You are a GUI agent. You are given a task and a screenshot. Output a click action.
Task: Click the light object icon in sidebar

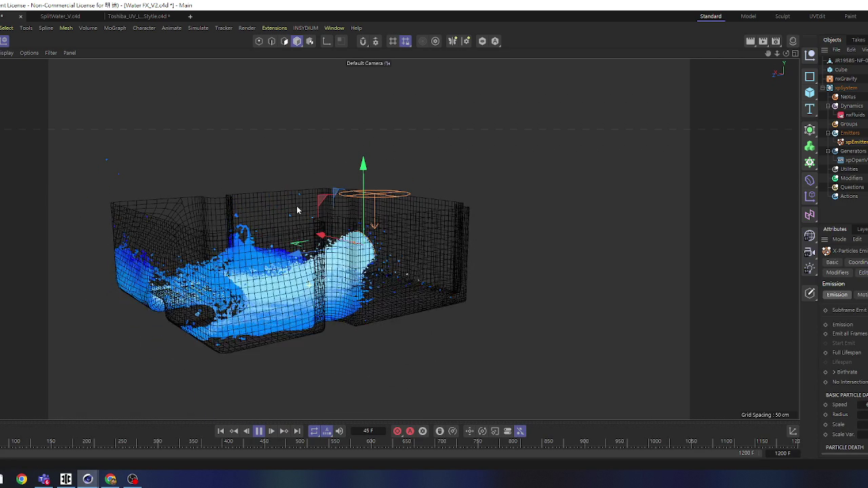click(810, 268)
